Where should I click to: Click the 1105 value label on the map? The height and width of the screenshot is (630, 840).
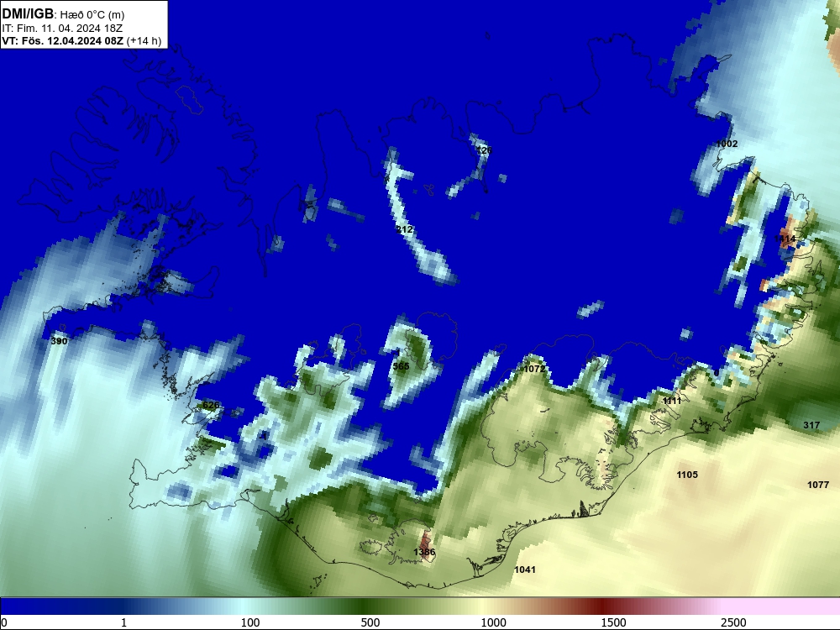(687, 475)
